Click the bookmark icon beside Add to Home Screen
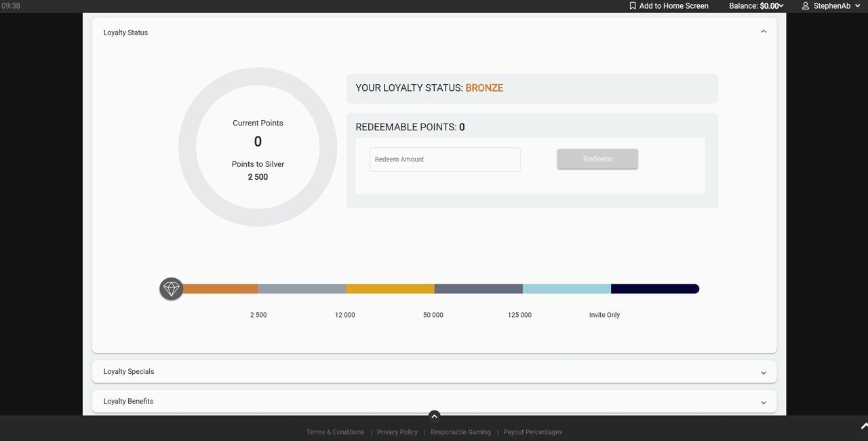This screenshot has width=868, height=441. (633, 6)
